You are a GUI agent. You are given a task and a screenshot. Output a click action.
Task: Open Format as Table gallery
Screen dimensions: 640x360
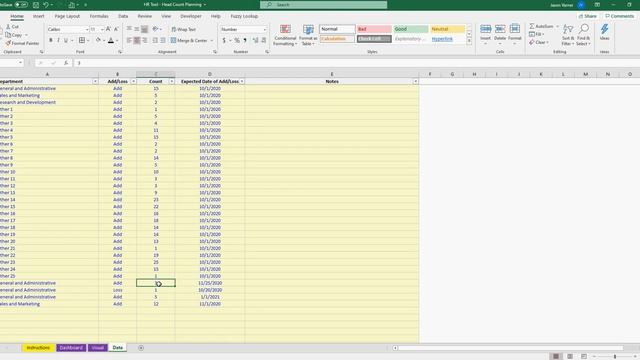click(x=308, y=35)
